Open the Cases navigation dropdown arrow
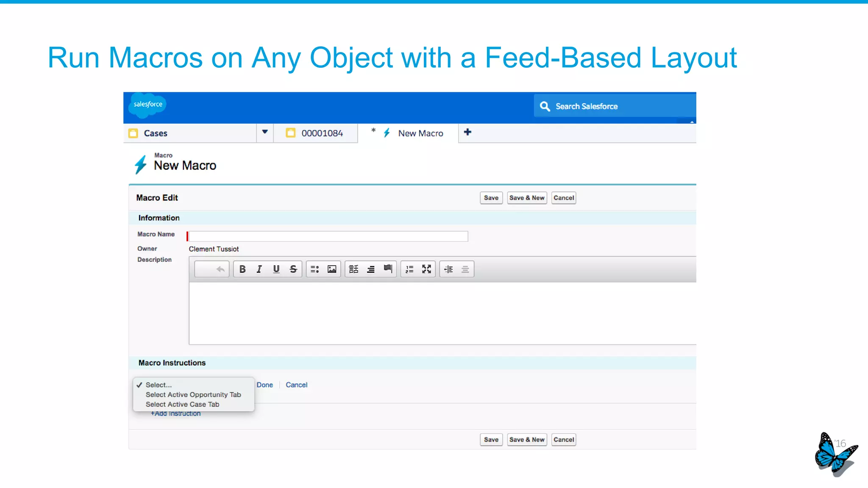Image resolution: width=868 pixels, height=488 pixels. 265,132
